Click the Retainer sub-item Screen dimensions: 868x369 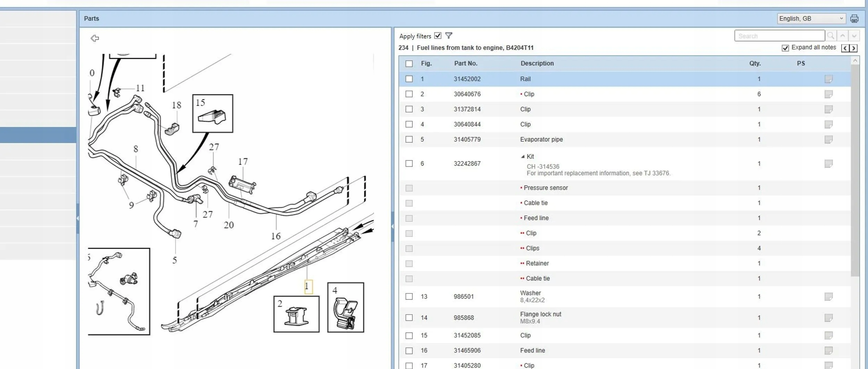537,263
